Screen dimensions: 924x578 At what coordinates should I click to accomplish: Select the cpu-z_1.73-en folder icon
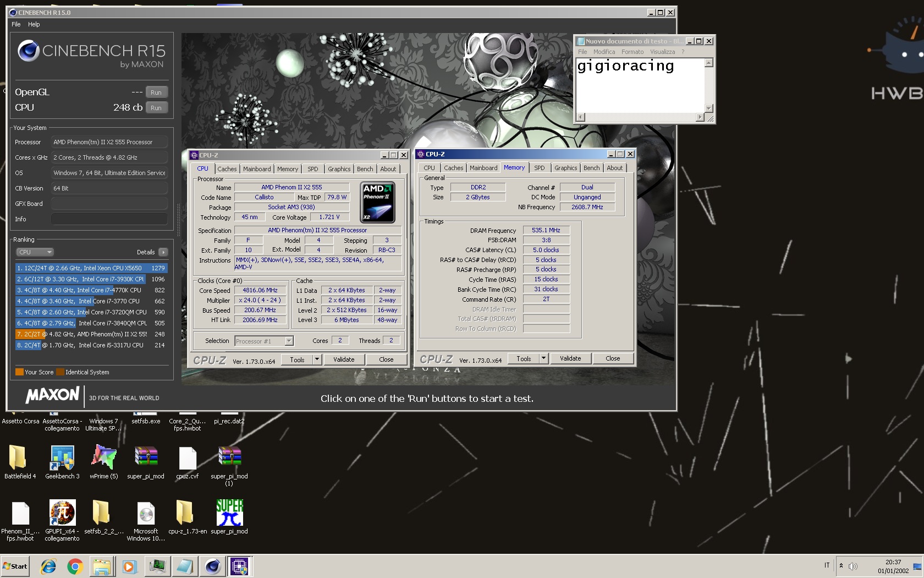tap(188, 517)
